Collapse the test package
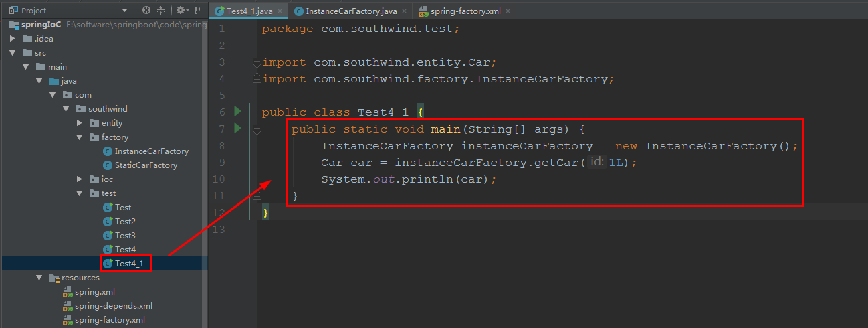This screenshot has width=868, height=328. click(80, 193)
